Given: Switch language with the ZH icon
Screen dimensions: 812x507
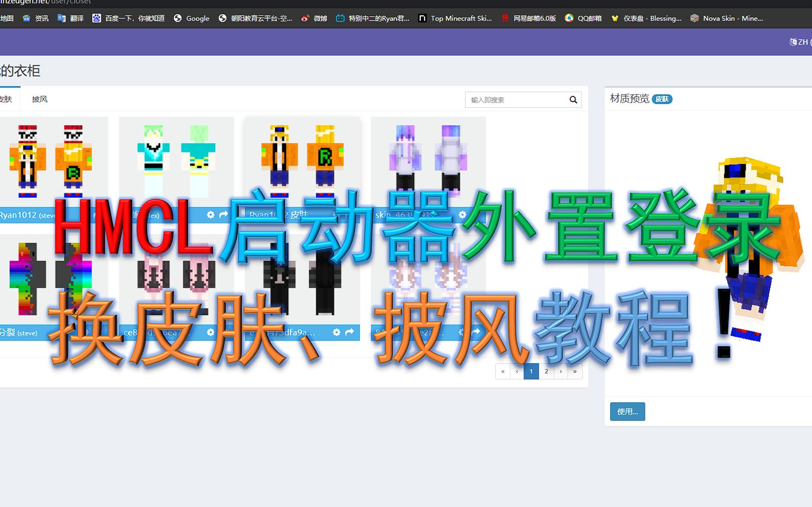Looking at the screenshot, I should 800,42.
